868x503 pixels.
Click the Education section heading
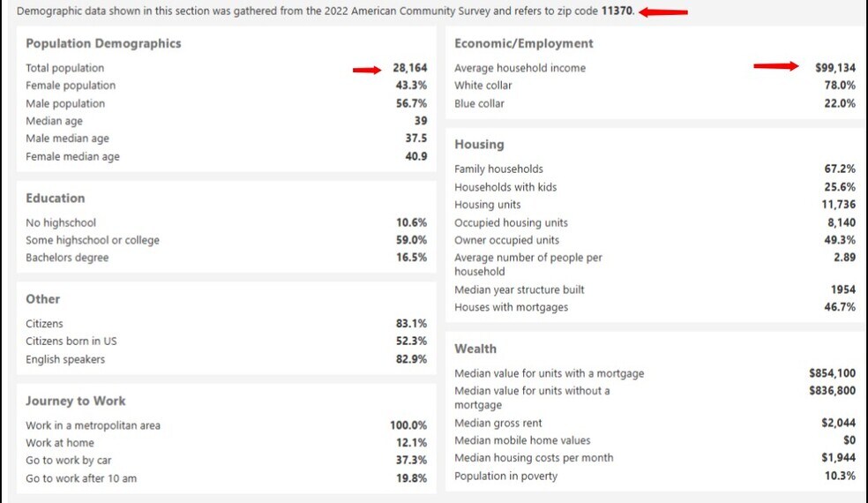(56, 198)
